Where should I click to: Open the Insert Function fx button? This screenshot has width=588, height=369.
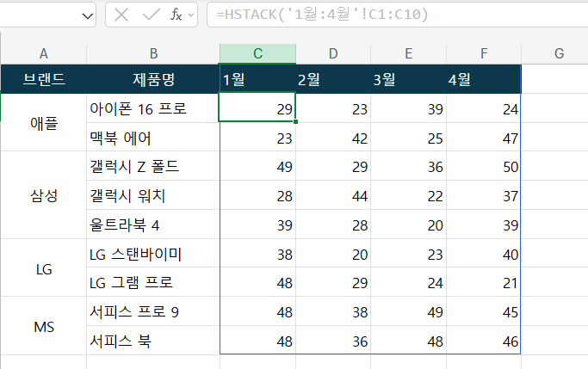point(176,15)
